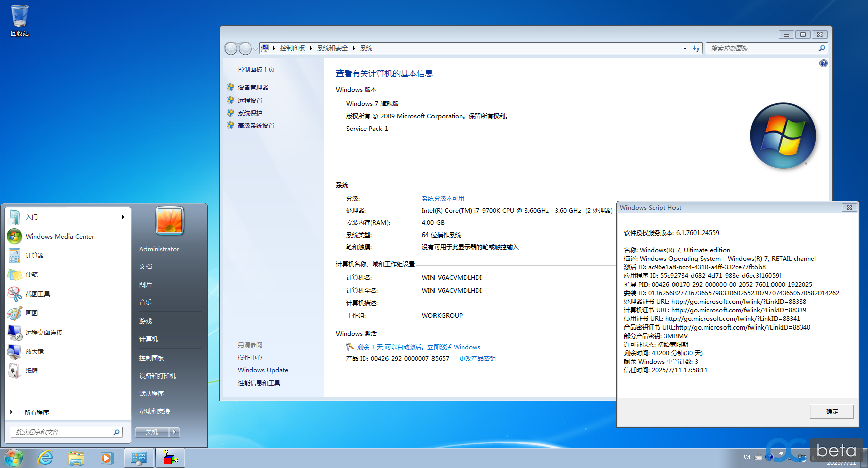Open the Magnifier (放大镜) program
This screenshot has height=468, width=868.
pyautogui.click(x=34, y=352)
